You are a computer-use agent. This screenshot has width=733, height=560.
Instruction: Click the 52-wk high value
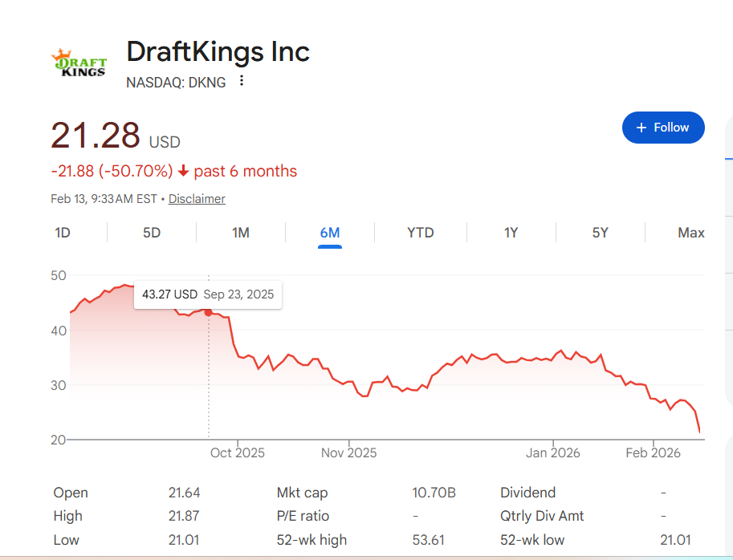click(x=428, y=540)
